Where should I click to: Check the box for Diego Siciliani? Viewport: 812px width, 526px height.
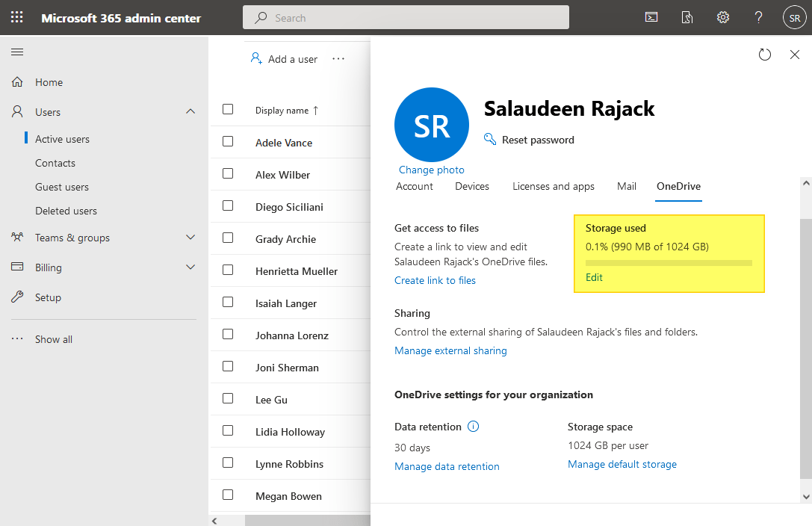click(x=228, y=205)
